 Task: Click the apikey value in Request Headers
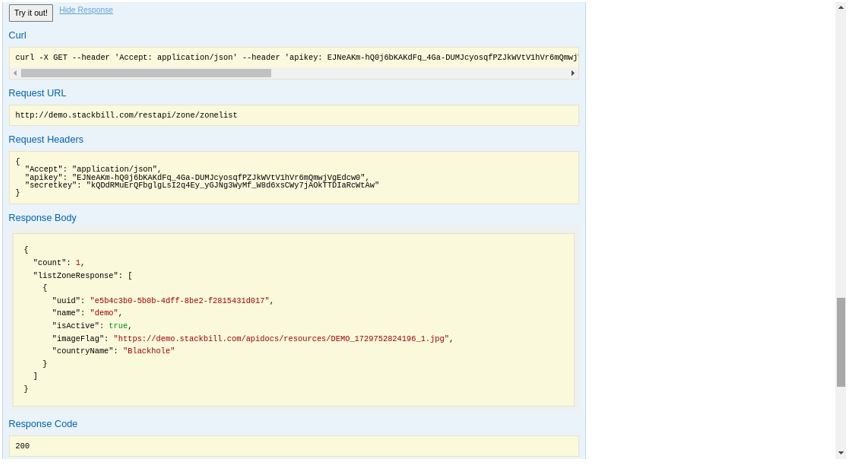[218, 177]
